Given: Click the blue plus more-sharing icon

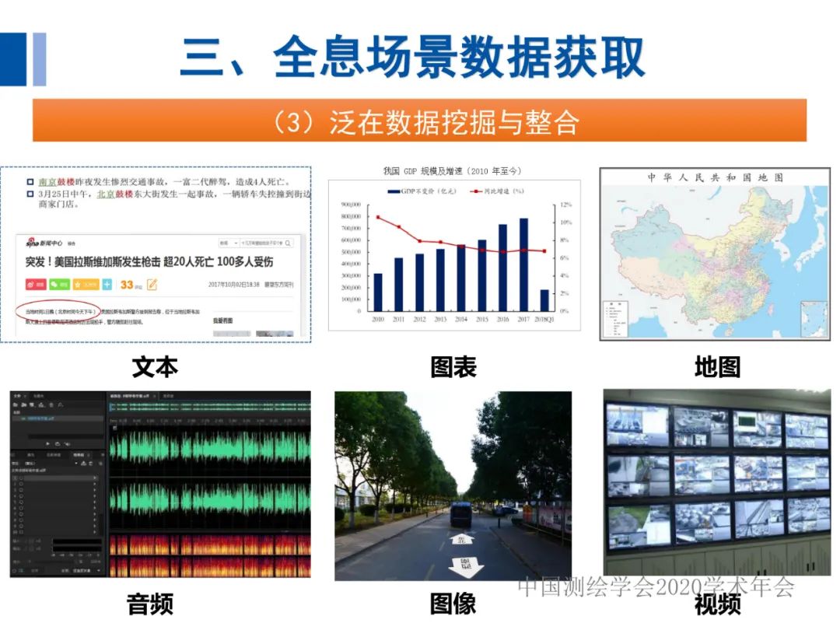Looking at the screenshot, I should pos(107,284).
